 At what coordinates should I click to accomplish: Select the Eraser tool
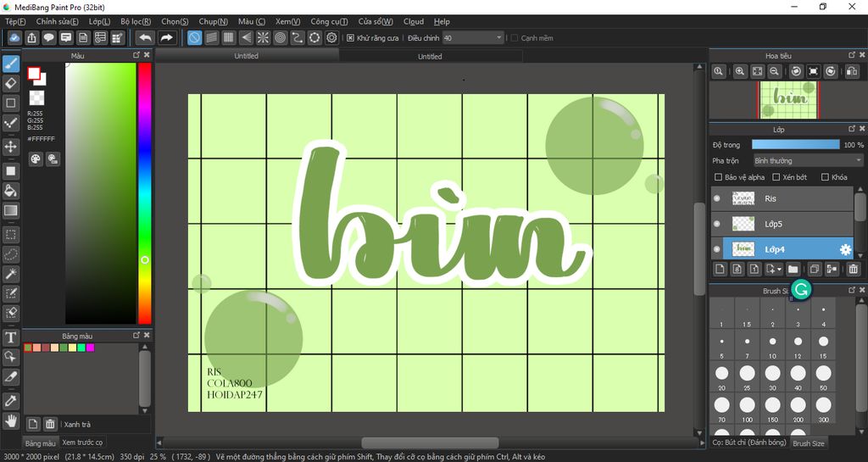[10, 84]
